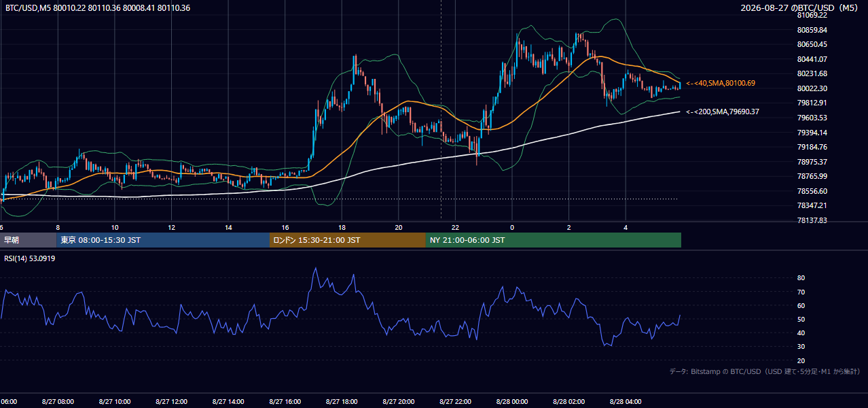Click the orange 40 SMA 80100.69 label
Screen dimensions: 868x408
pyautogui.click(x=721, y=83)
